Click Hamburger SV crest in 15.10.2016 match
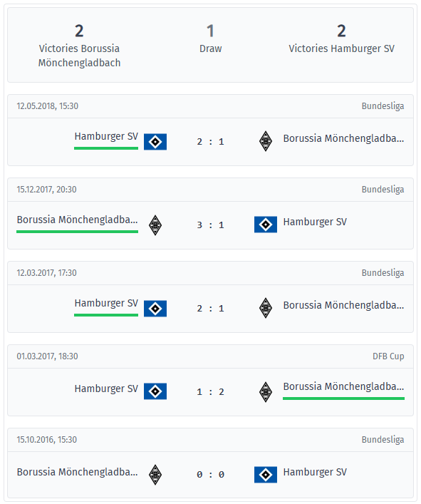The image size is (421, 504). tap(266, 475)
